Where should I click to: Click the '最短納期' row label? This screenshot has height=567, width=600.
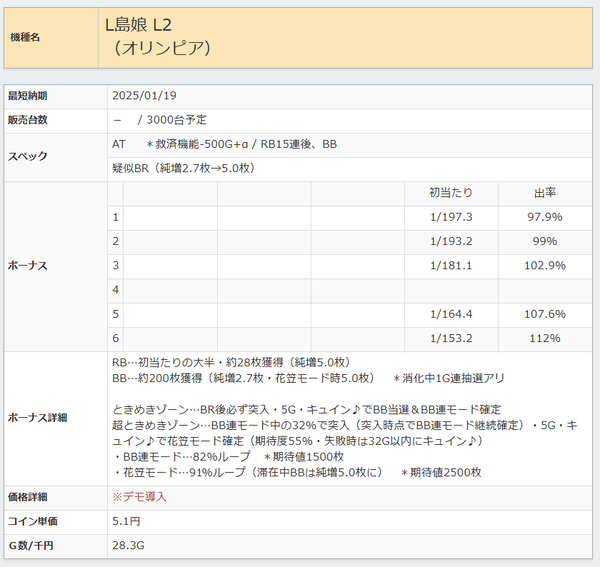click(28, 96)
